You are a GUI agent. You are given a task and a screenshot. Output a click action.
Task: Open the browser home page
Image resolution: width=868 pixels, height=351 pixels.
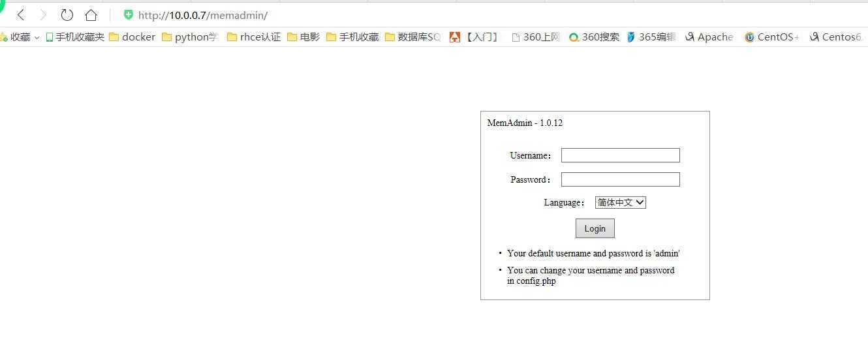(x=91, y=15)
